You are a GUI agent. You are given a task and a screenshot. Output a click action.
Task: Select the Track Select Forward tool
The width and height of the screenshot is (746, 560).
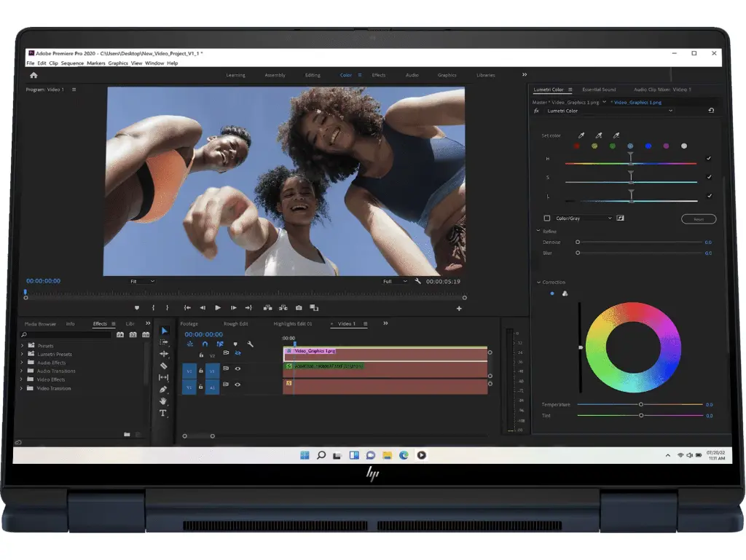164,342
